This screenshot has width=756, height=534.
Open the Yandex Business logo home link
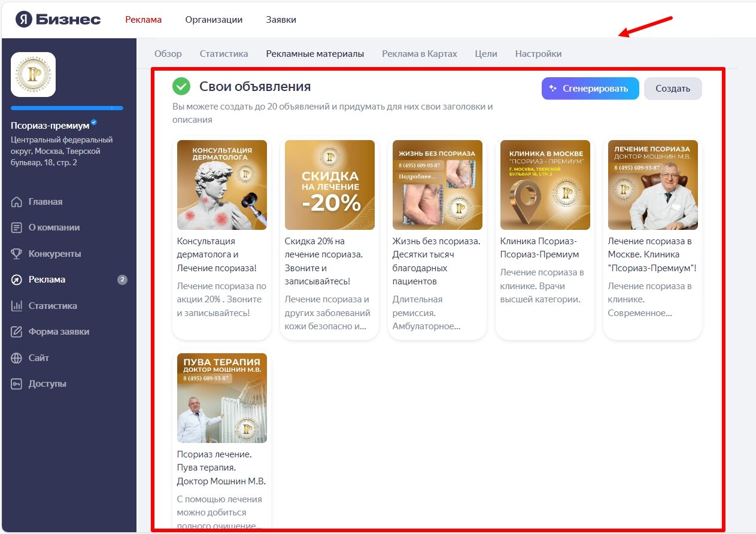[x=58, y=19]
